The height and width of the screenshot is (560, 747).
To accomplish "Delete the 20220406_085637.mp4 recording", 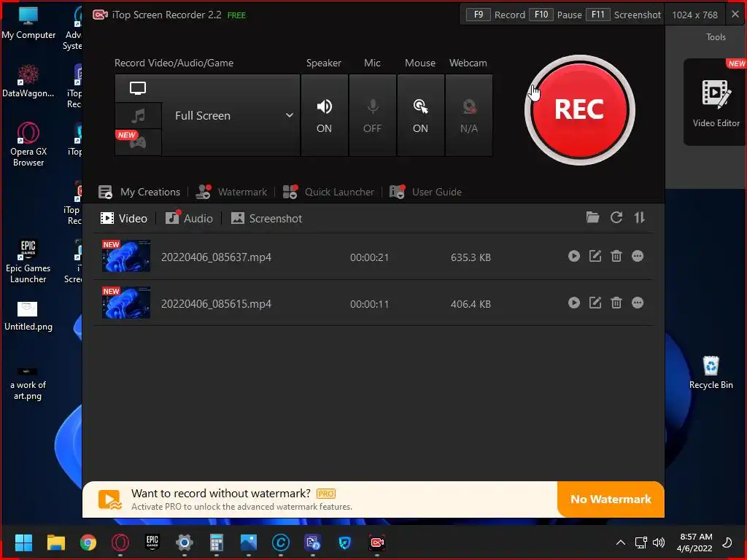I will point(616,256).
